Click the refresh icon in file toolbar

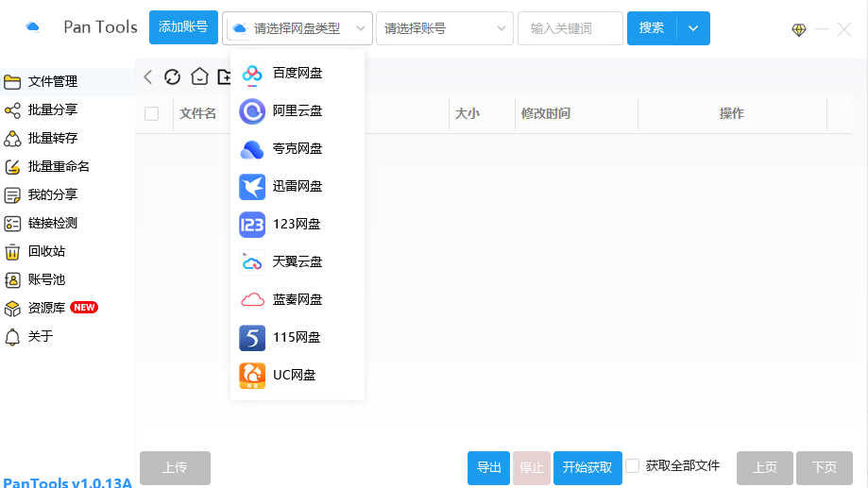click(x=172, y=77)
